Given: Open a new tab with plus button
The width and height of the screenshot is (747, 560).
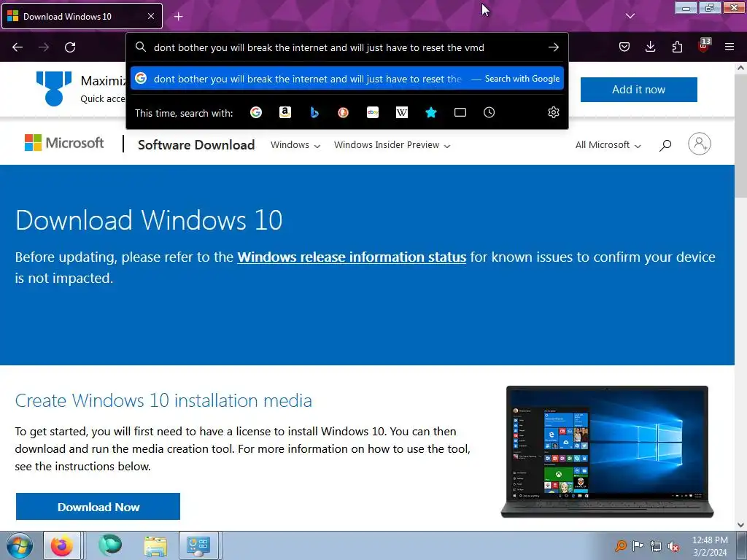Looking at the screenshot, I should coord(178,17).
